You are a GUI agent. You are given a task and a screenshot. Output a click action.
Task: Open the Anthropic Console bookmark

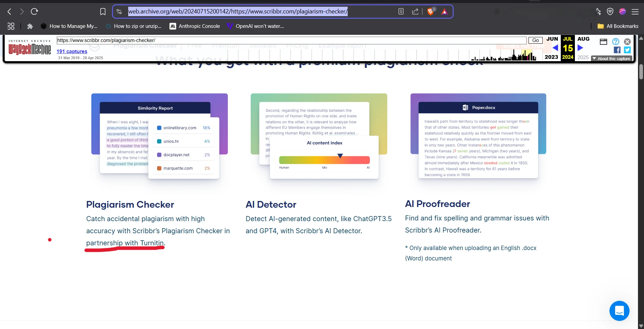(195, 26)
